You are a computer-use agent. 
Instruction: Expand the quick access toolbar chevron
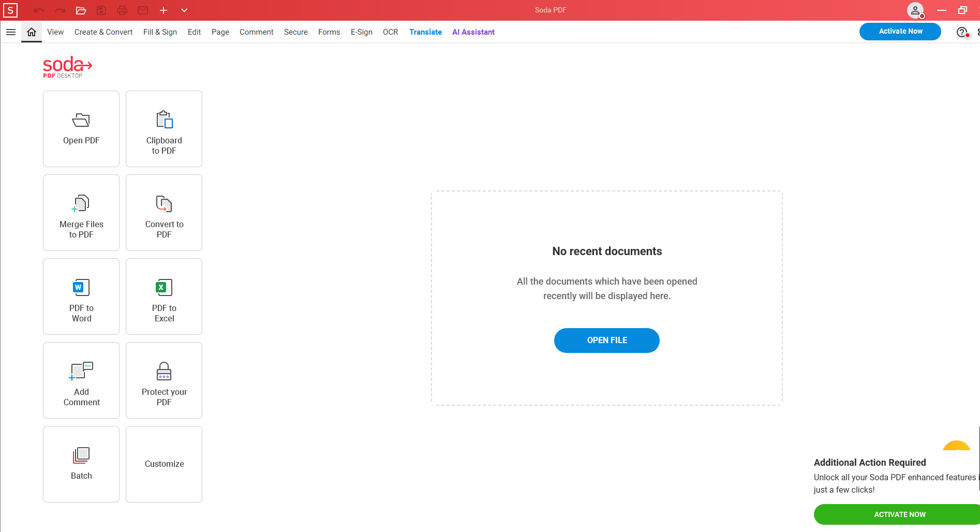tap(184, 10)
